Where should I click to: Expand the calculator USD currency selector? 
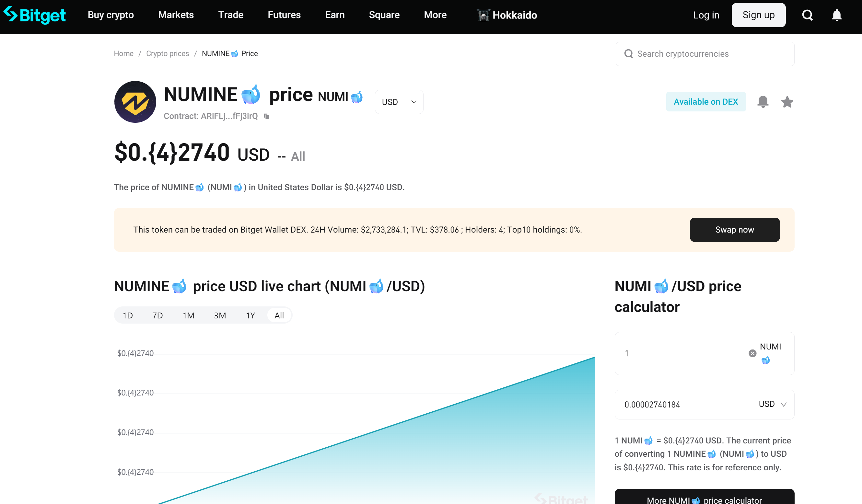click(x=772, y=404)
